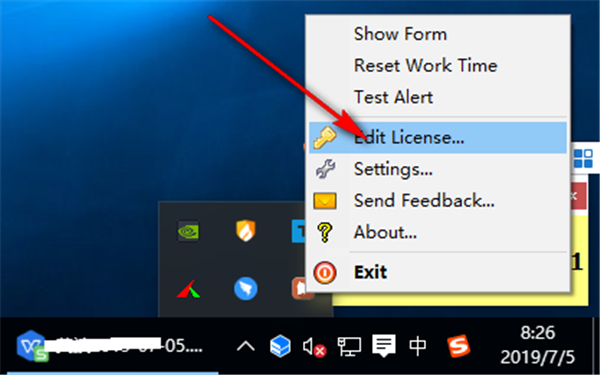Open the Edit License... menu entry

pyautogui.click(x=438, y=138)
